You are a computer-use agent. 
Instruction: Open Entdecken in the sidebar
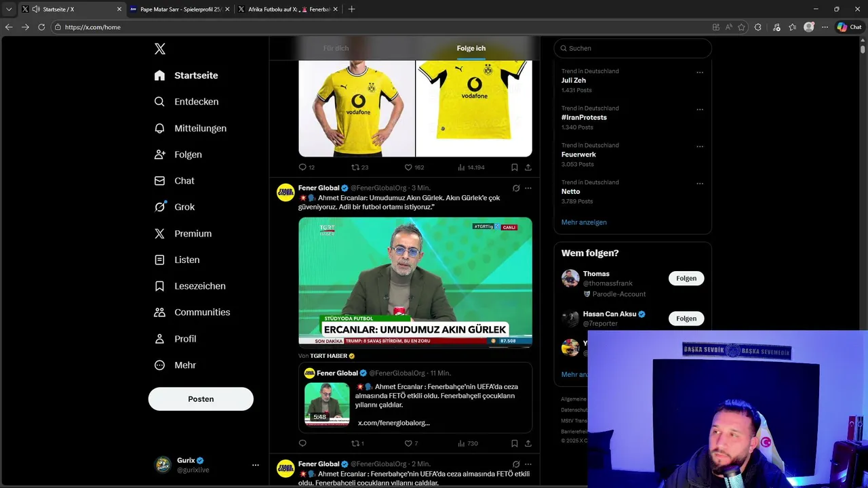point(186,102)
